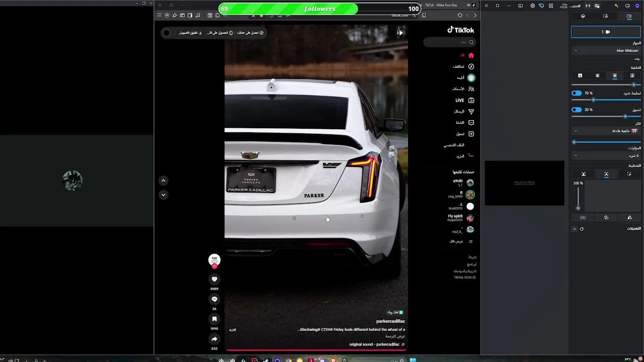Switch to the microphone tab in webcam app
The width and height of the screenshot is (644, 362).
(606, 16)
